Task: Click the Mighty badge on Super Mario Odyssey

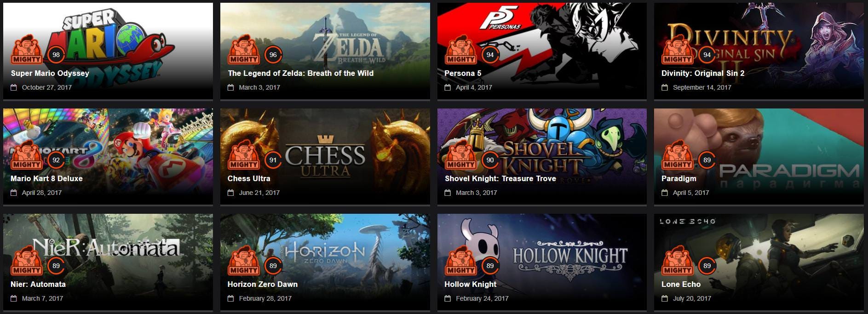Action: (x=27, y=50)
